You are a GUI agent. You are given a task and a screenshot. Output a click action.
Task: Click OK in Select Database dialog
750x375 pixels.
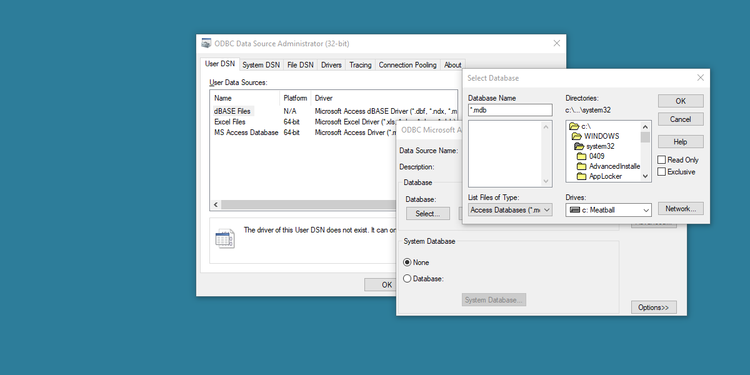click(x=681, y=101)
